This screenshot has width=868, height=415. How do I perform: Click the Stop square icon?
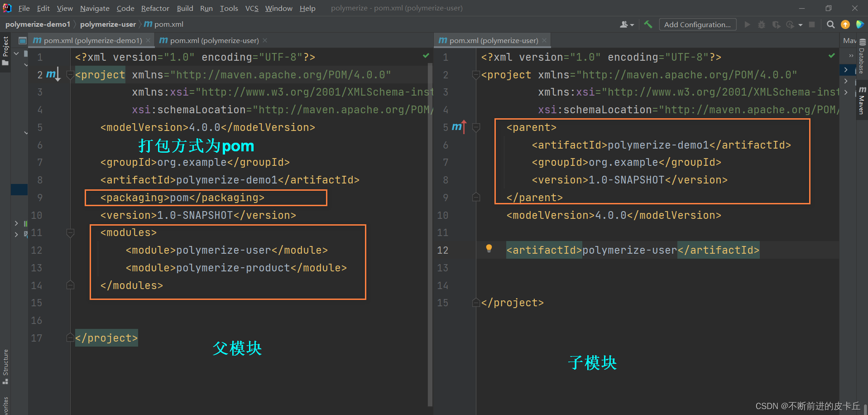pyautogui.click(x=812, y=24)
